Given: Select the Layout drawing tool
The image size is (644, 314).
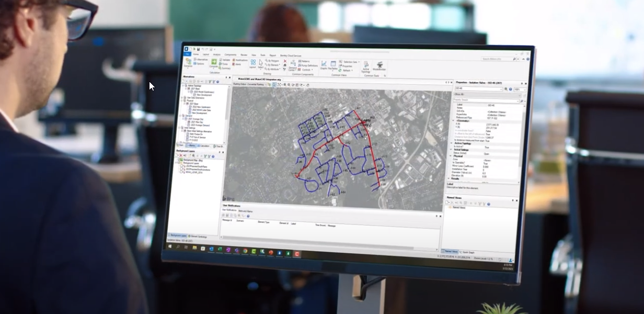Looking at the screenshot, I should click(252, 64).
